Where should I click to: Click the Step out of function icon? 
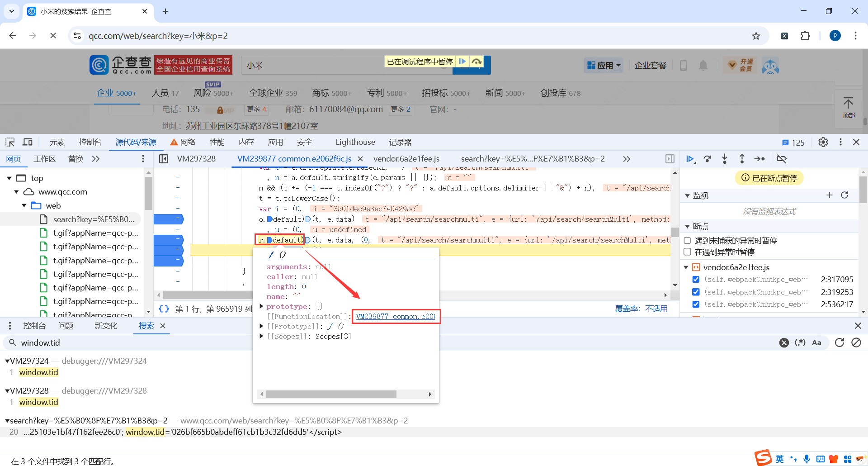[742, 159]
